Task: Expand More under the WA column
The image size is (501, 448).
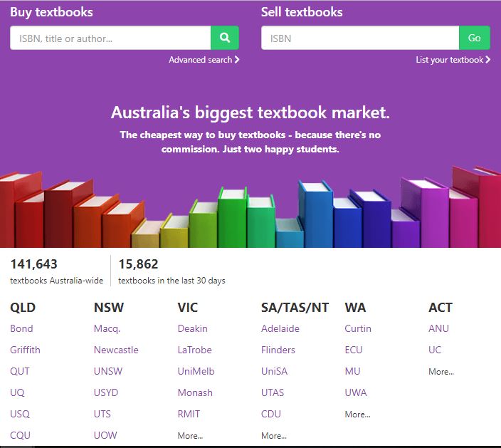Action: click(x=357, y=414)
